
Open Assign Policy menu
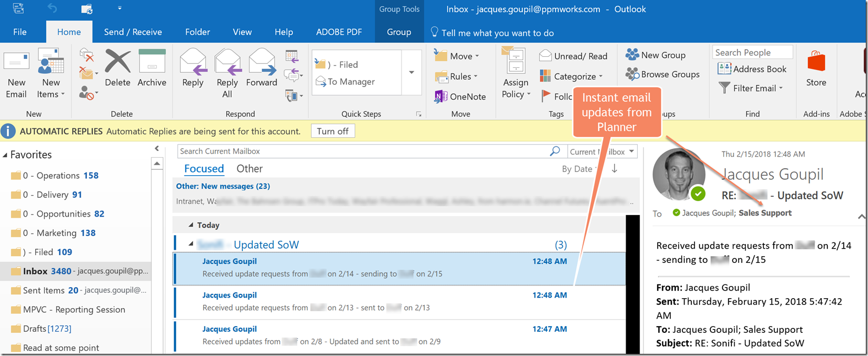516,74
